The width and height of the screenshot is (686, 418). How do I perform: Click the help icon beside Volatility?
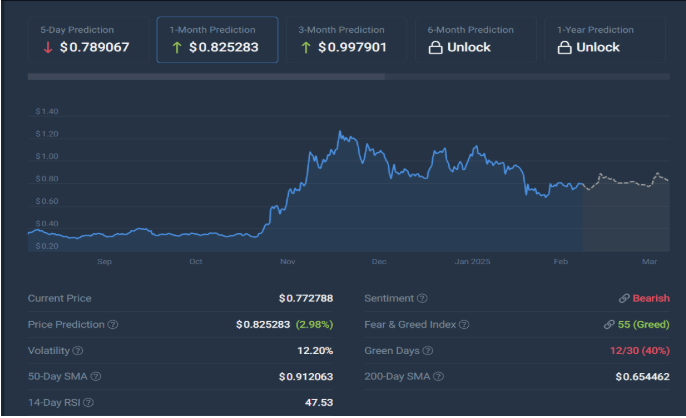click(x=78, y=351)
